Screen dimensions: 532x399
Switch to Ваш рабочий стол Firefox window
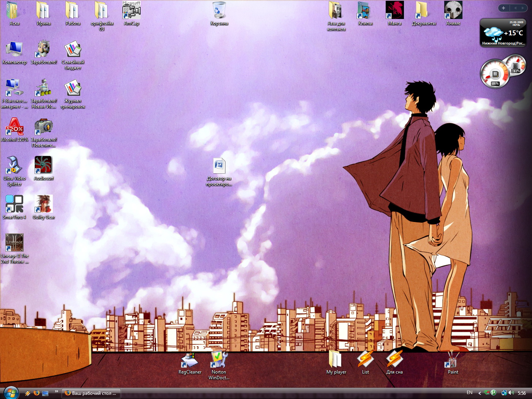click(x=91, y=393)
